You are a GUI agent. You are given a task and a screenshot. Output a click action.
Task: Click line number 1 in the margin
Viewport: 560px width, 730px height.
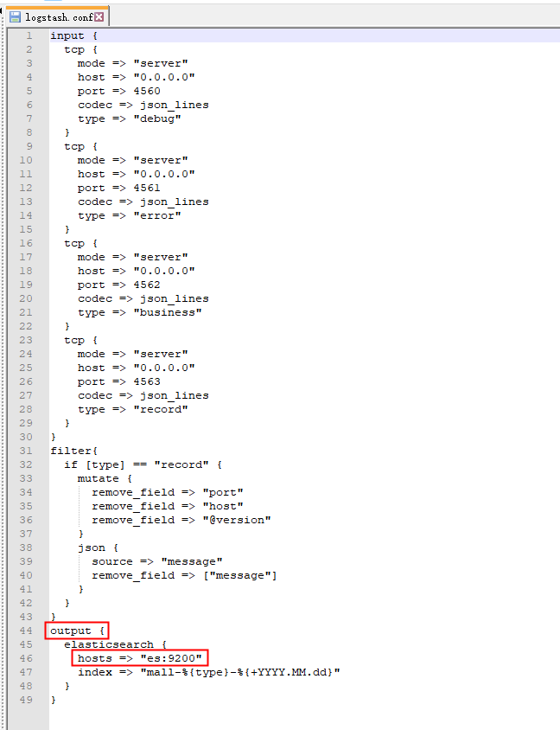(29, 35)
